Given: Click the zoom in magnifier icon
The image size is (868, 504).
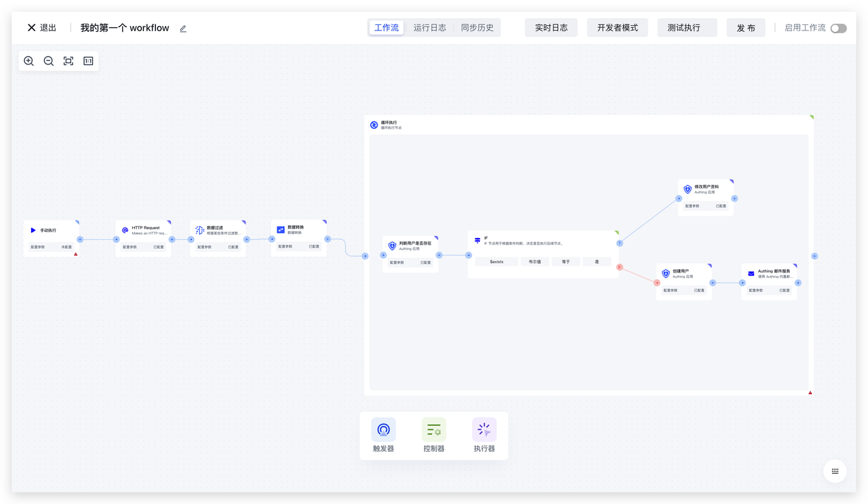Looking at the screenshot, I should [28, 61].
